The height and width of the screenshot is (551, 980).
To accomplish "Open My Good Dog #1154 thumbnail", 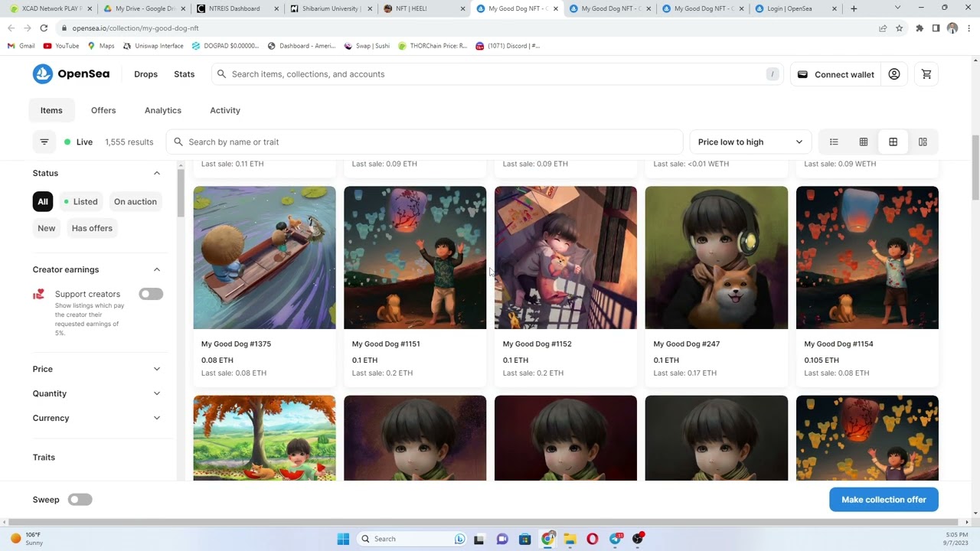I will pos(867,258).
